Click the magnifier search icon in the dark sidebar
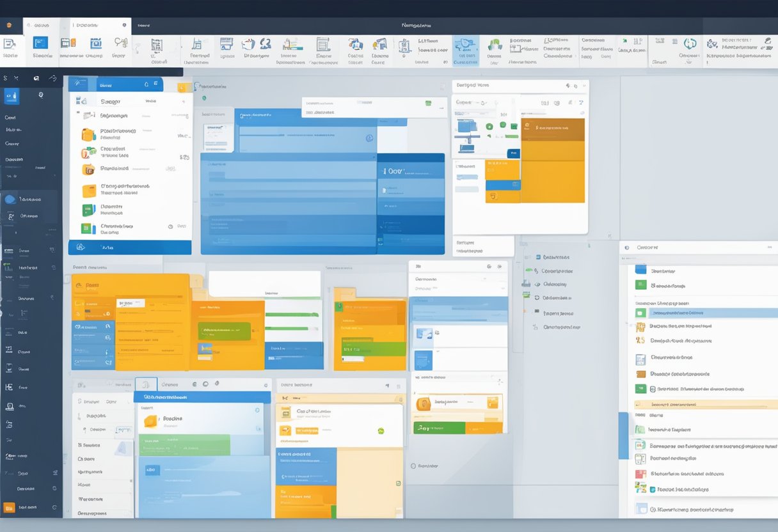Image resolution: width=778 pixels, height=532 pixels. [41, 95]
